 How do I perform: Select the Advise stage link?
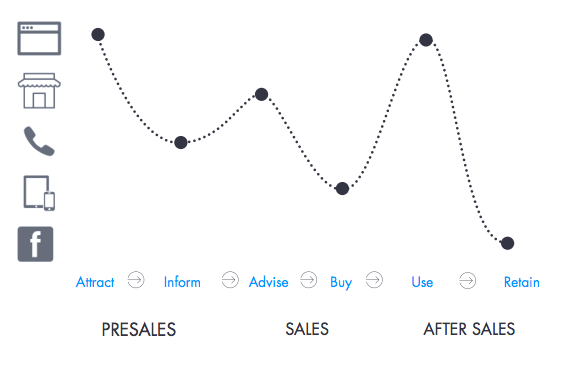(269, 282)
